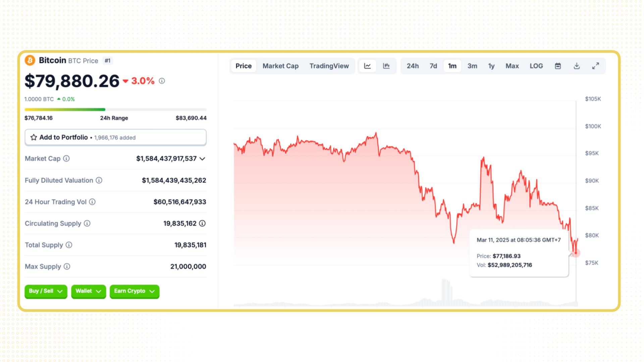Click the Bitcoin logo icon
The height and width of the screenshot is (362, 644).
(30, 60)
